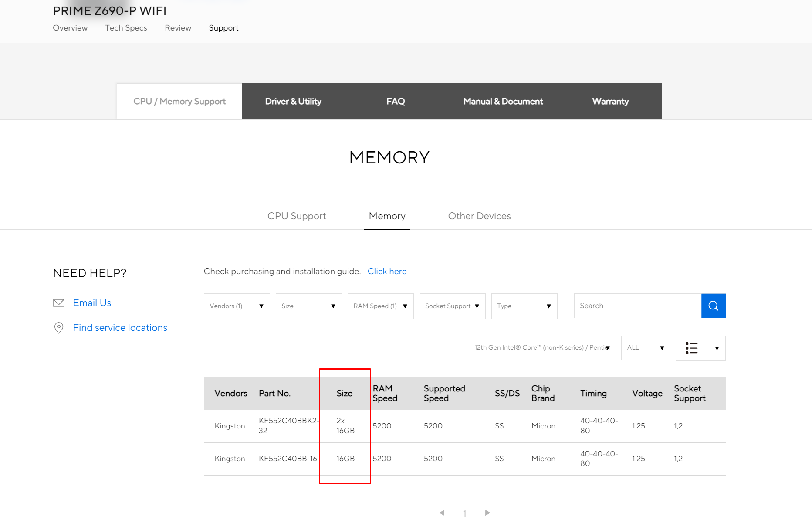The image size is (812, 527).
Task: Click the PRIME Z690-P WIFI product title
Action: coord(110,11)
